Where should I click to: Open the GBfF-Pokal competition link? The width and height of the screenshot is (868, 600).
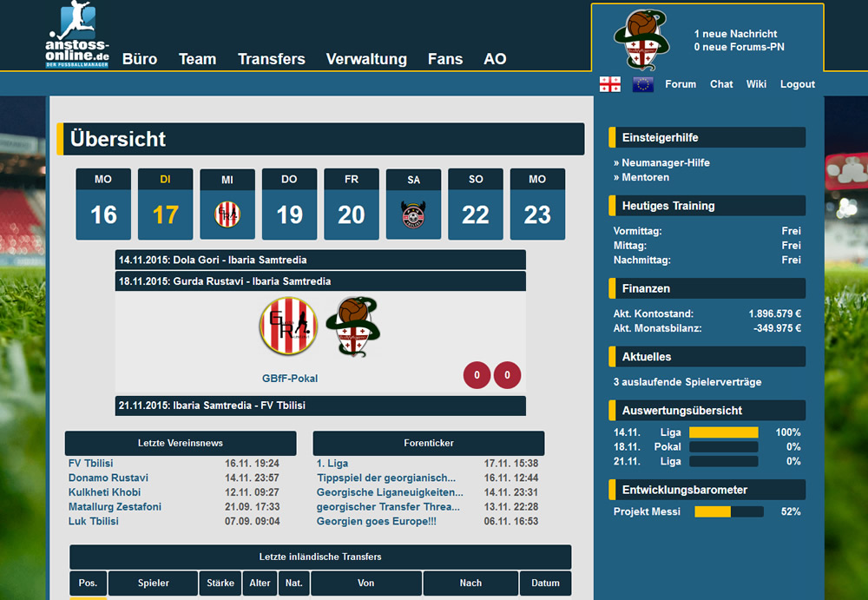[x=290, y=379]
